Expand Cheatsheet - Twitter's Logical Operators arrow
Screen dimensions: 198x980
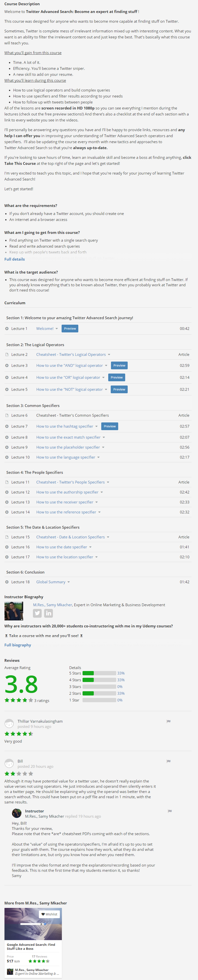(109, 355)
